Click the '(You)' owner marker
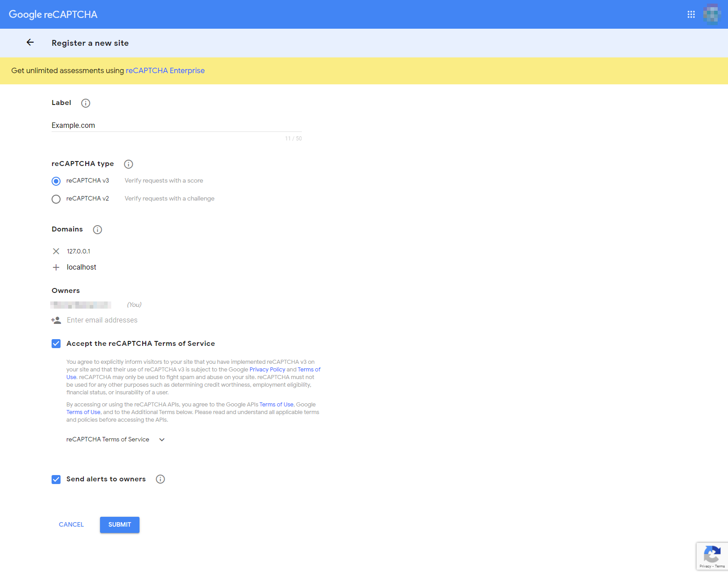 click(x=134, y=305)
